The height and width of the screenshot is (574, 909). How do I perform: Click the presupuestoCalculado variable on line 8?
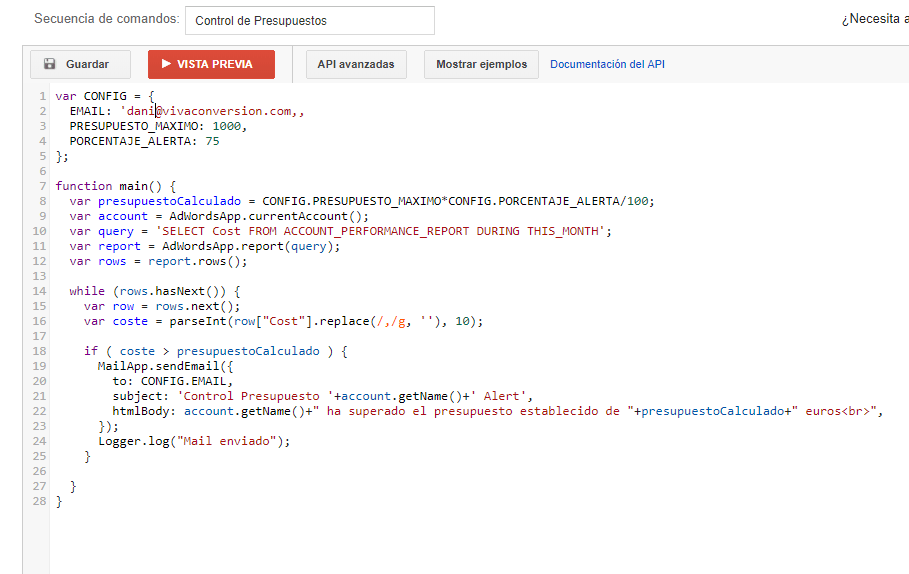pyautogui.click(x=169, y=201)
